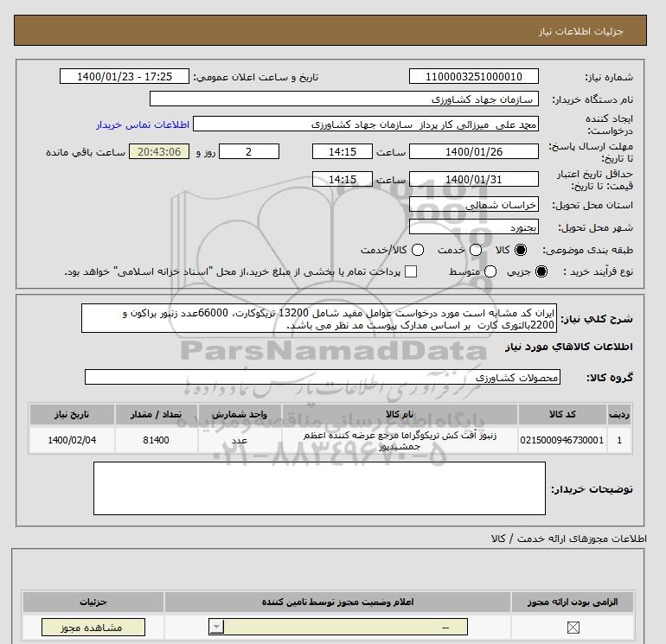Screen dimensions: 666x644
Task: Select the جزیی purchase type radio
Action: (x=541, y=271)
